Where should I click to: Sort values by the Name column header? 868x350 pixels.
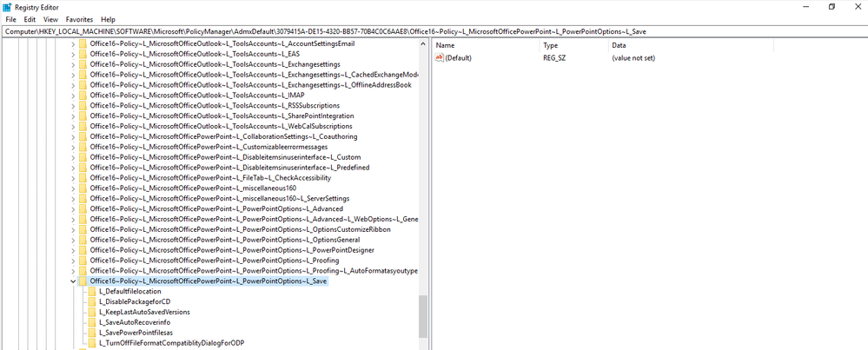[486, 45]
